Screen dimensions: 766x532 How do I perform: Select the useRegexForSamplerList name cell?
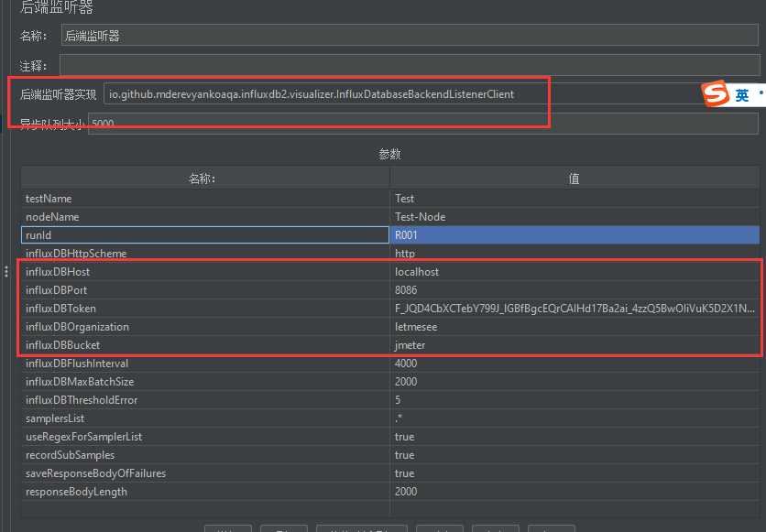[x=205, y=437]
